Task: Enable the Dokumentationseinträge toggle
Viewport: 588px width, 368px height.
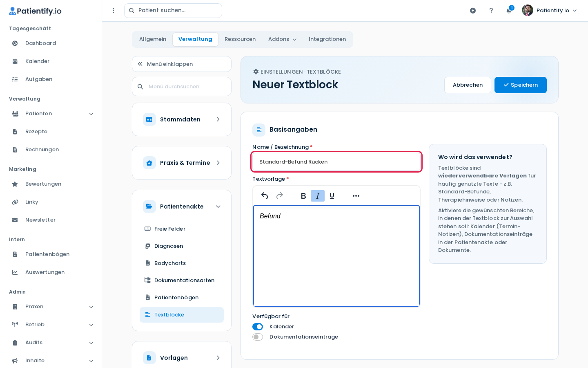Action: pos(258,337)
